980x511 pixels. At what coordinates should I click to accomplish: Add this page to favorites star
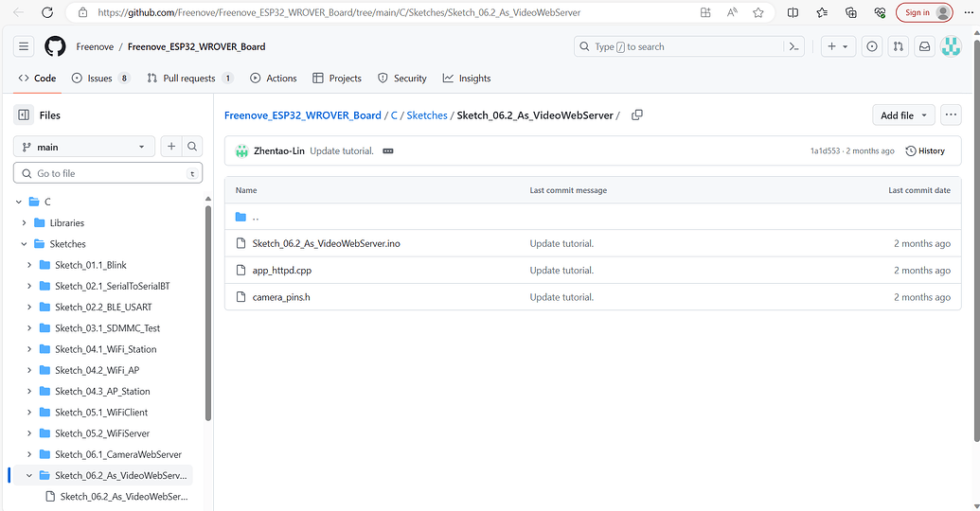[758, 12]
